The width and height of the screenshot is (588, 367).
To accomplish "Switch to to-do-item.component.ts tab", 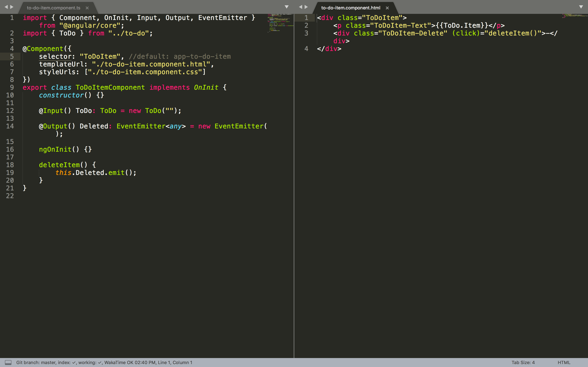I will click(x=53, y=8).
